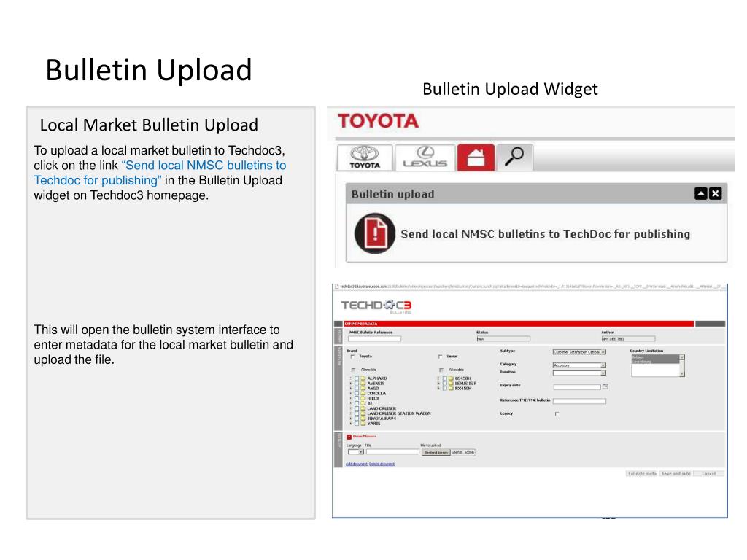Select the RX450H folder icon
The height and width of the screenshot is (560, 747).
tap(451, 388)
